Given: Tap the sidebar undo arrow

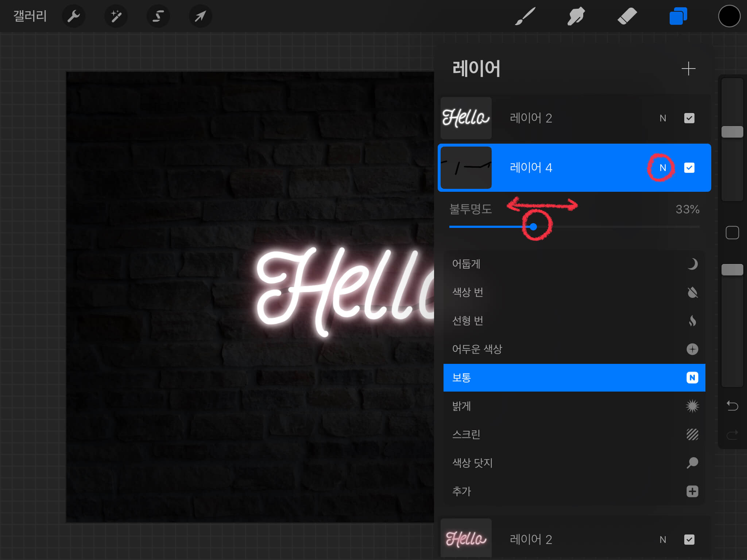Looking at the screenshot, I should coord(732,405).
